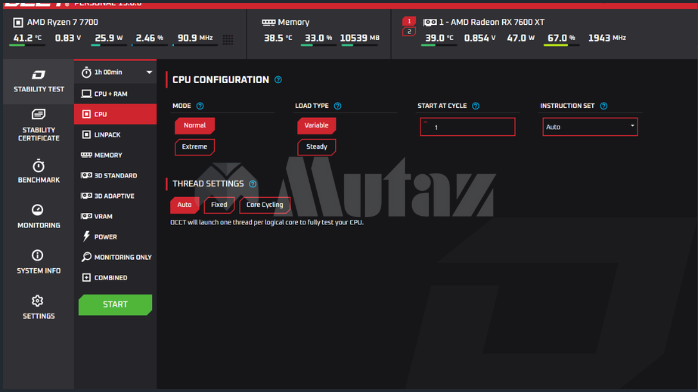Select the Linpack test item
This screenshot has height=392, width=698.
[x=115, y=134]
